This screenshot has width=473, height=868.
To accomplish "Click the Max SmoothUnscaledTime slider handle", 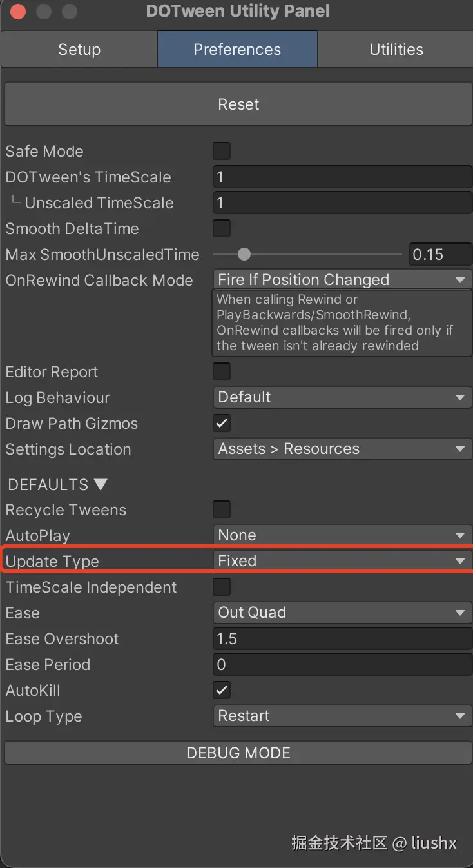I will coord(244,254).
